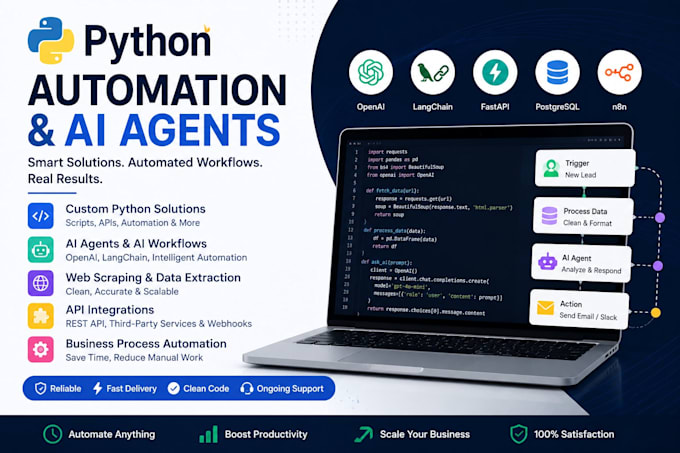
Task: Click the 'PostgreSQL' label under its icon
Action: coord(557,107)
